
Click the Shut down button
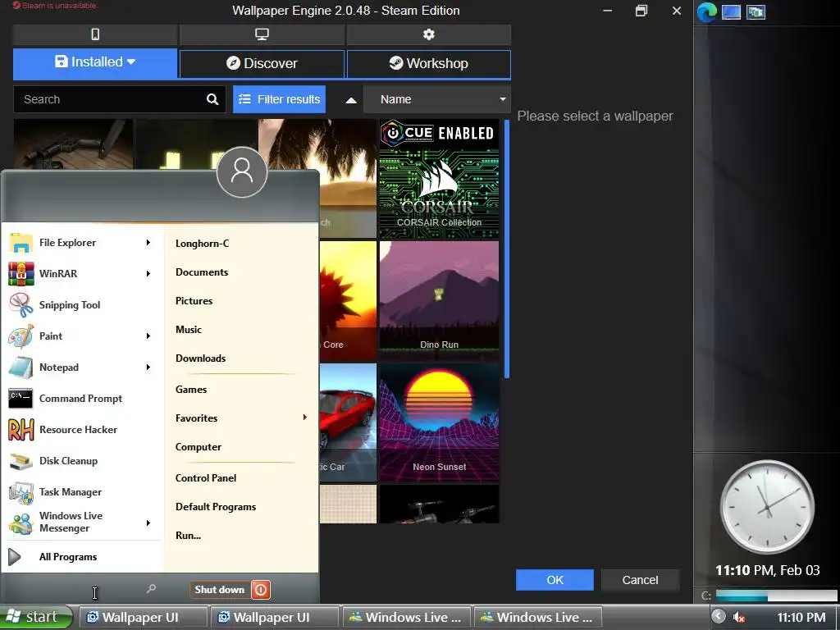coord(220,590)
